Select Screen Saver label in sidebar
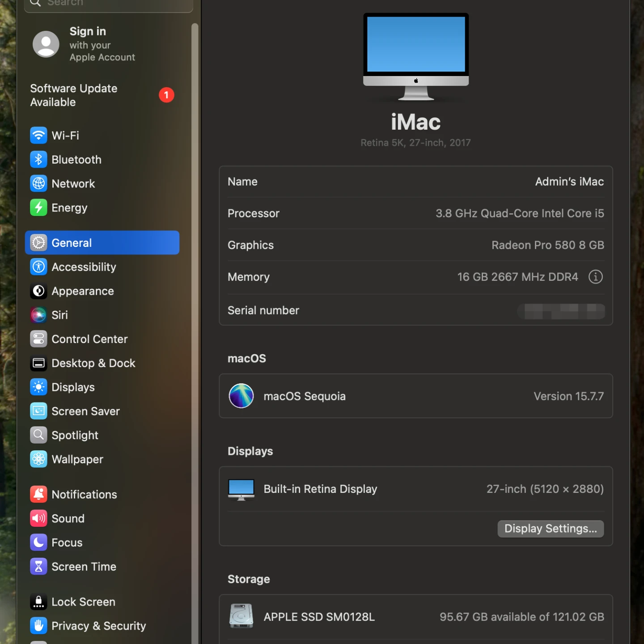The width and height of the screenshot is (644, 644). [x=86, y=411]
